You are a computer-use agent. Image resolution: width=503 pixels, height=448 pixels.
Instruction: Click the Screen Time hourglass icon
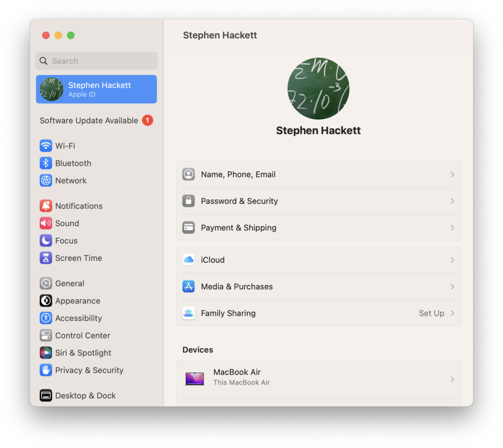point(46,257)
